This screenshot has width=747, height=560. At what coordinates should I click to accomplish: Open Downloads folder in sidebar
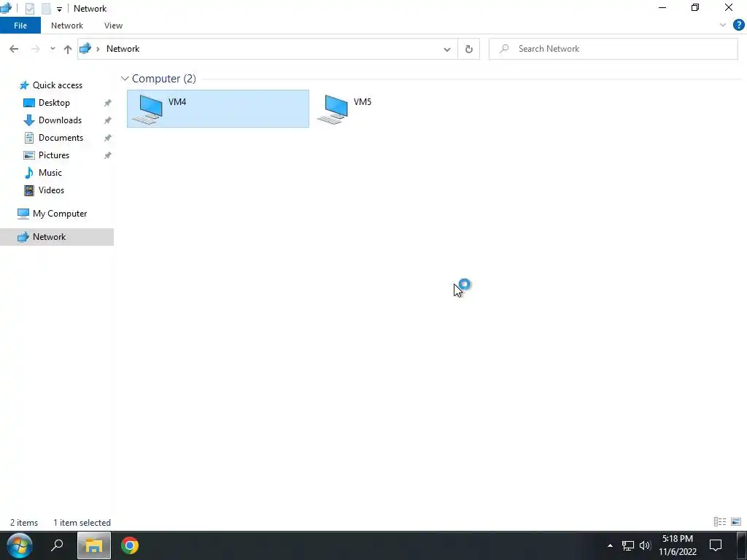pos(60,120)
